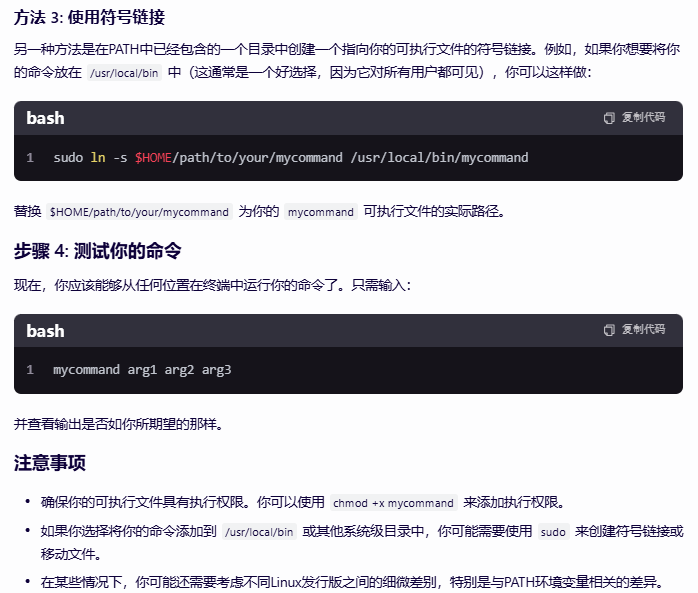The height and width of the screenshot is (593, 698).
Task: Click copy icon in second bash block
Action: coord(609,330)
